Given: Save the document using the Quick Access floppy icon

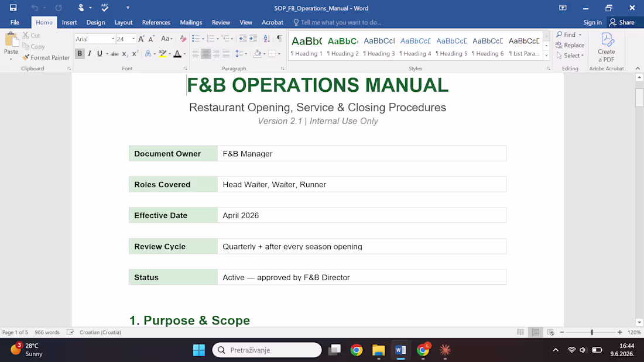Looking at the screenshot, I should point(13,8).
